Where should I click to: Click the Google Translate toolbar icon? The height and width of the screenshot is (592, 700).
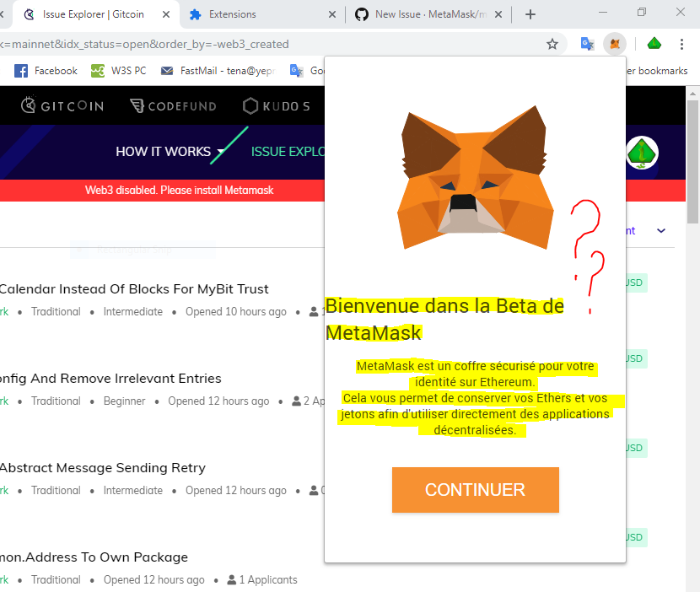tap(587, 44)
